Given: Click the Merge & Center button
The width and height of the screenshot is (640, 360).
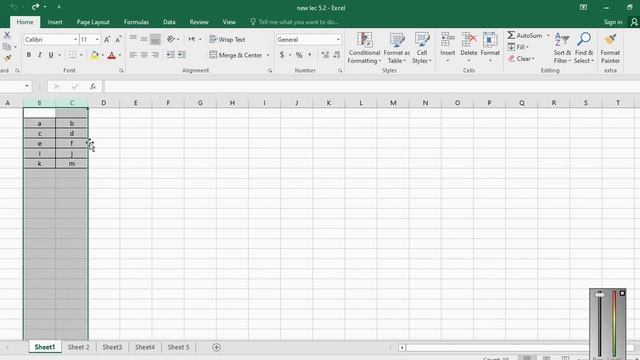Looking at the screenshot, I should pyautogui.click(x=236, y=55).
